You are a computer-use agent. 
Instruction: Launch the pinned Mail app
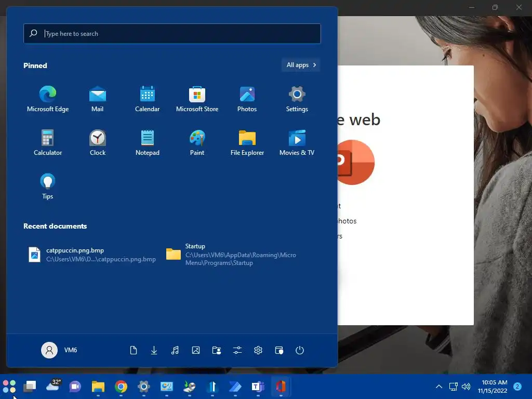tap(97, 99)
